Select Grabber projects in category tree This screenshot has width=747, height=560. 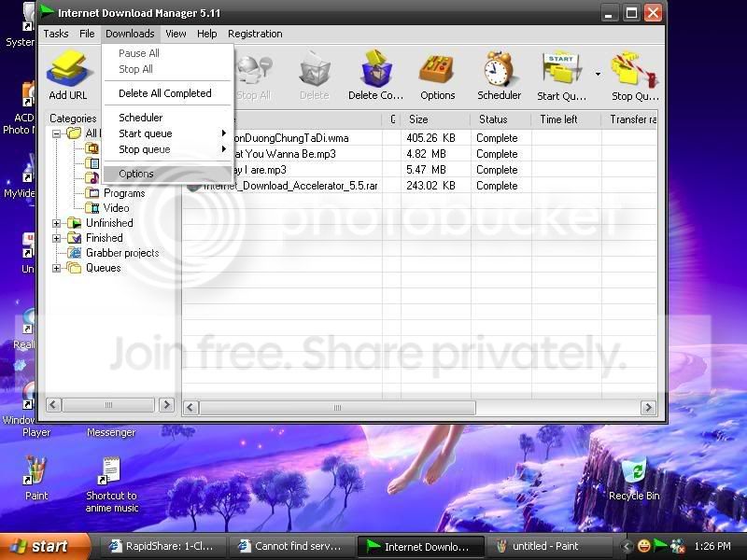tap(122, 253)
